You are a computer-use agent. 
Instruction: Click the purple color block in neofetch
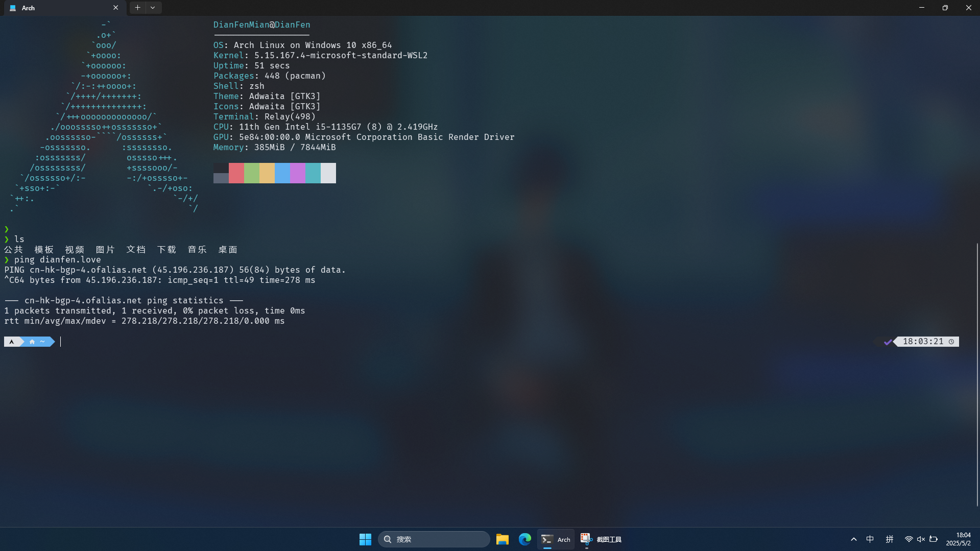pos(297,173)
